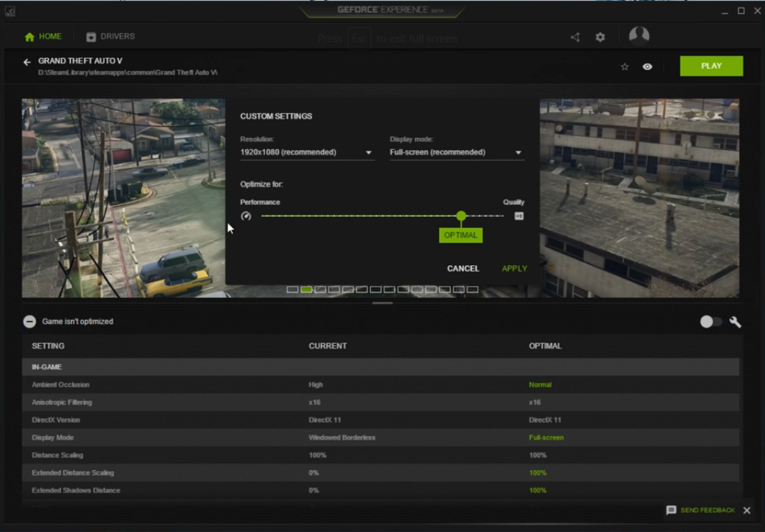The width and height of the screenshot is (765, 532).
Task: Click the OPTIMAL column header
Action: click(x=545, y=346)
